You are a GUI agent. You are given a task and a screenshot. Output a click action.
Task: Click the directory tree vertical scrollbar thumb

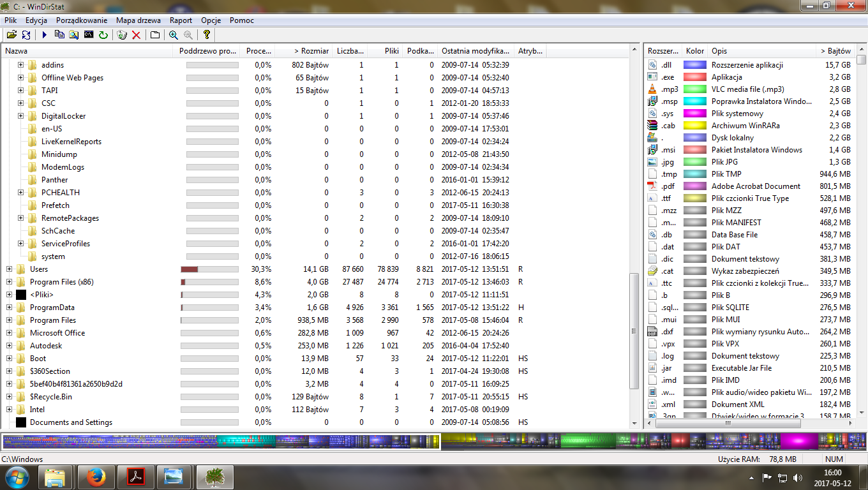(x=634, y=330)
